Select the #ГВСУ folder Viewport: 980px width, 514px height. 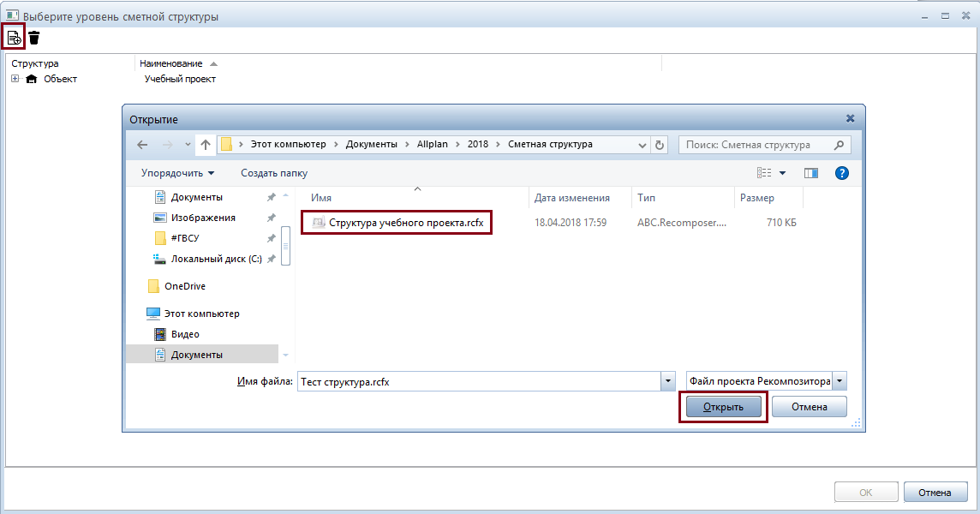pos(185,238)
